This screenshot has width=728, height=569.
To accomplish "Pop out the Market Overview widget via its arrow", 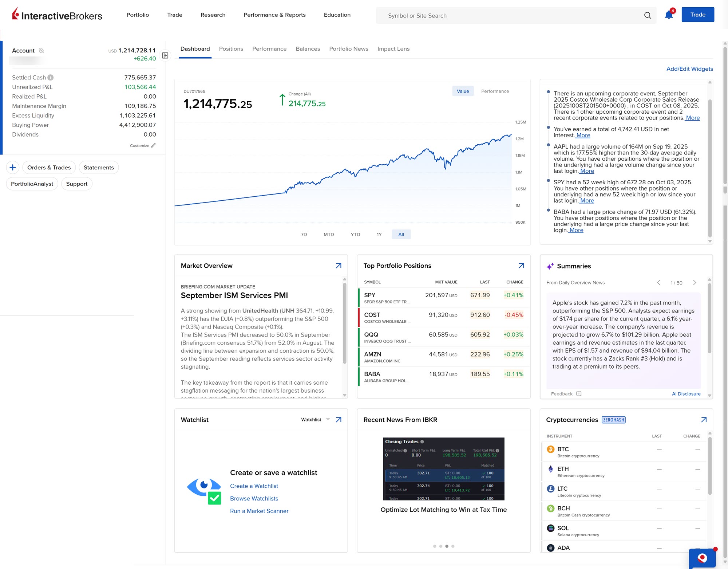I will [x=338, y=266].
